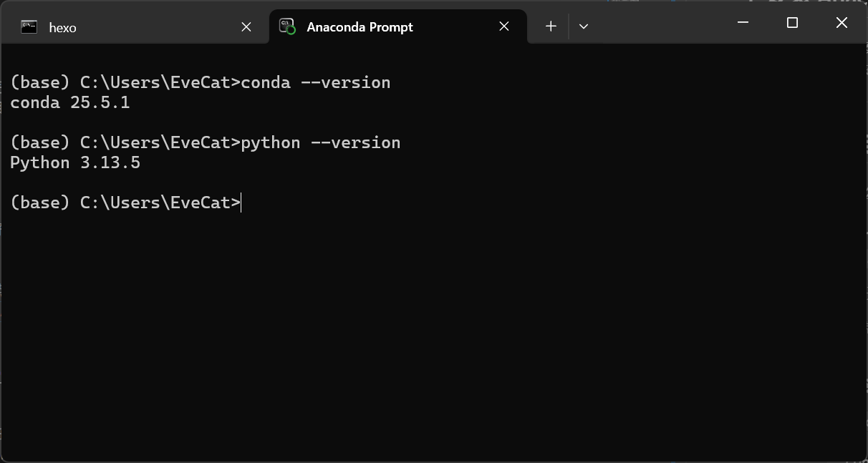868x463 pixels.
Task: Close the hexo tab
Action: [x=246, y=27]
